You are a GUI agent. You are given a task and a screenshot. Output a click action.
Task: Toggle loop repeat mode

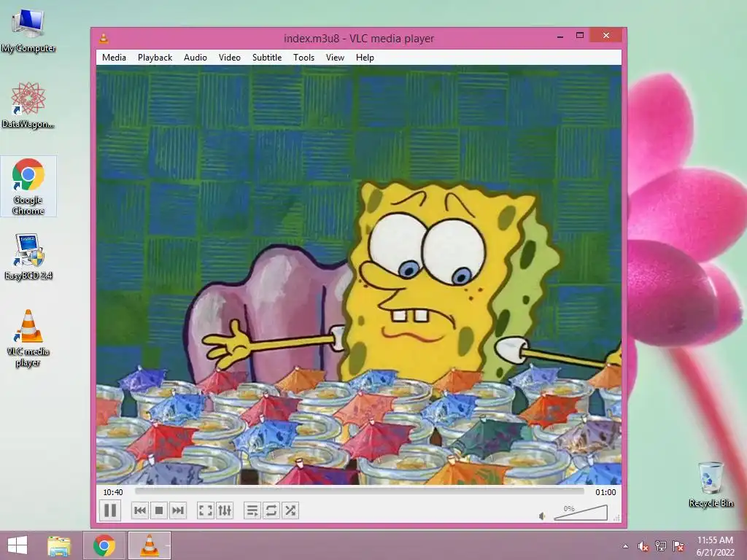coord(271,510)
